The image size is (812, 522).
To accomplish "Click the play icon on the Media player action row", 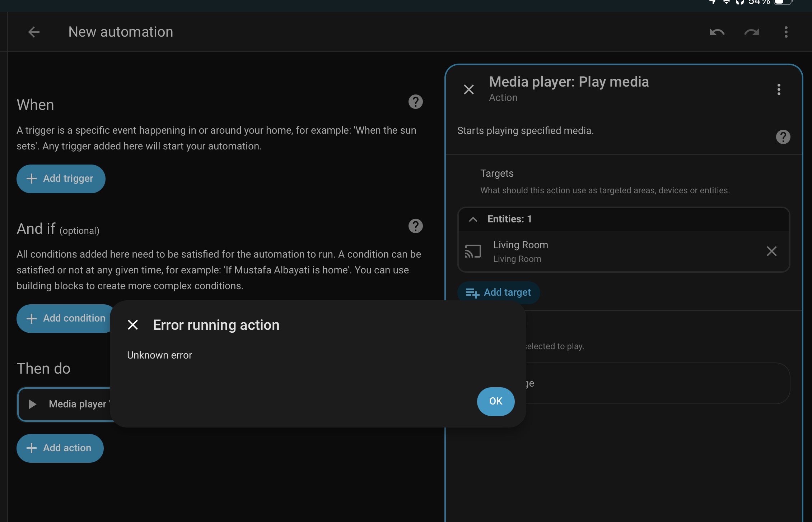I will click(32, 404).
